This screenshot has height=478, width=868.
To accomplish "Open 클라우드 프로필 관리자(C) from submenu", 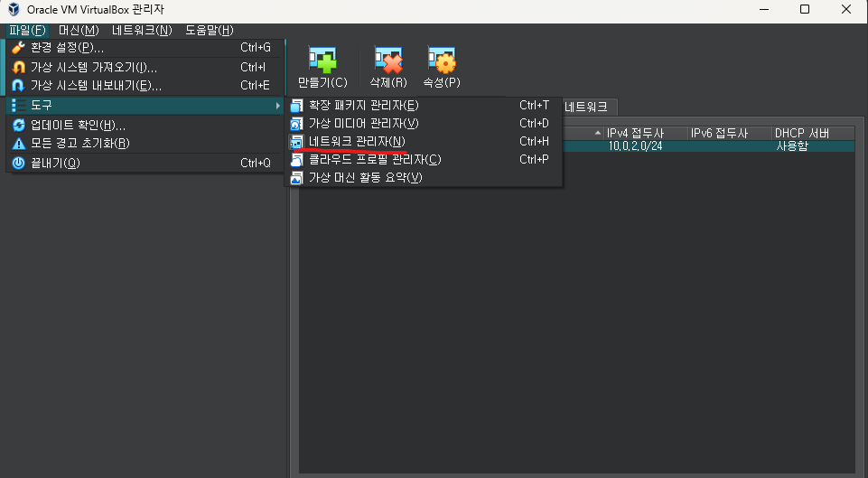I will click(424, 160).
